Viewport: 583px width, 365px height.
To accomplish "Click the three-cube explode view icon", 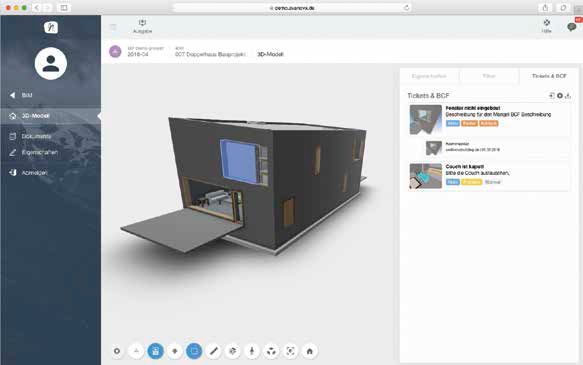I will (x=271, y=351).
